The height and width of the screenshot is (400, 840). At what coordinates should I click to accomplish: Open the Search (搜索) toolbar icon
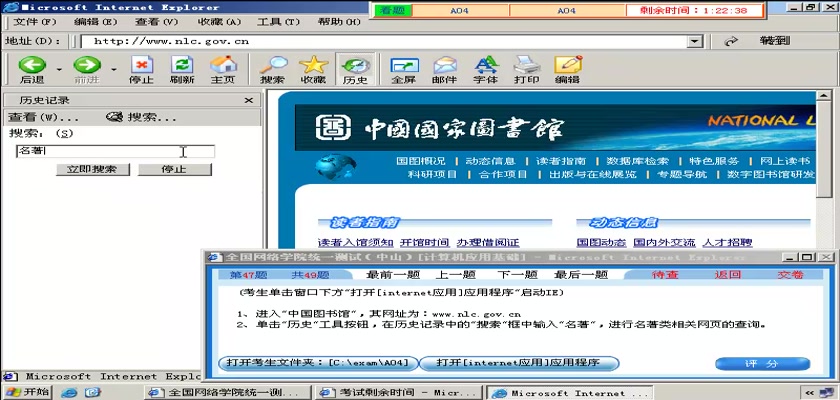tap(273, 65)
